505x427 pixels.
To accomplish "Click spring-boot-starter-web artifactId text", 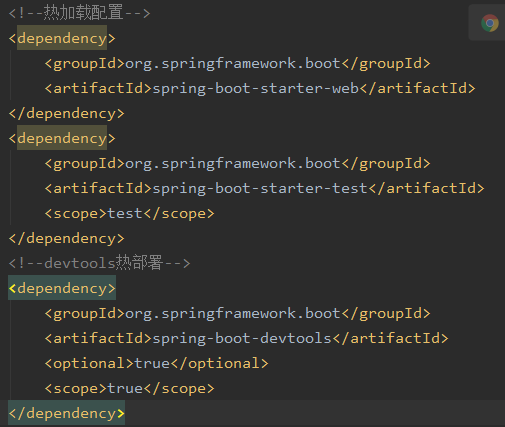I will 255,88.
